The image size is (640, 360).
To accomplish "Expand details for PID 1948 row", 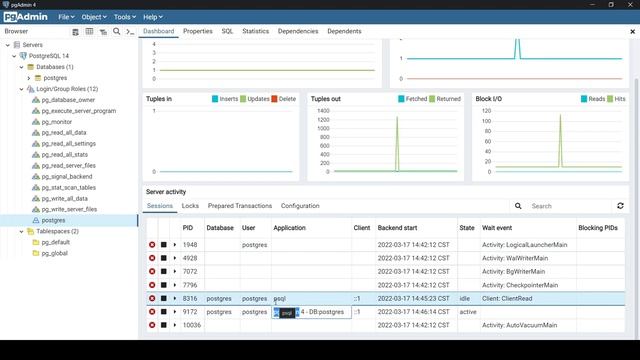I will click(x=175, y=244).
